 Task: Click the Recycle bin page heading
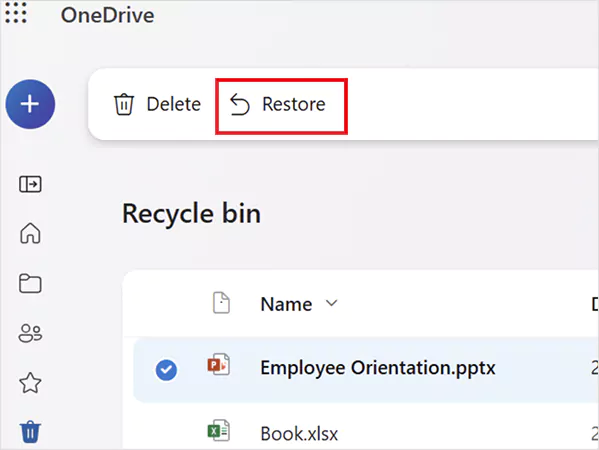coord(191,214)
